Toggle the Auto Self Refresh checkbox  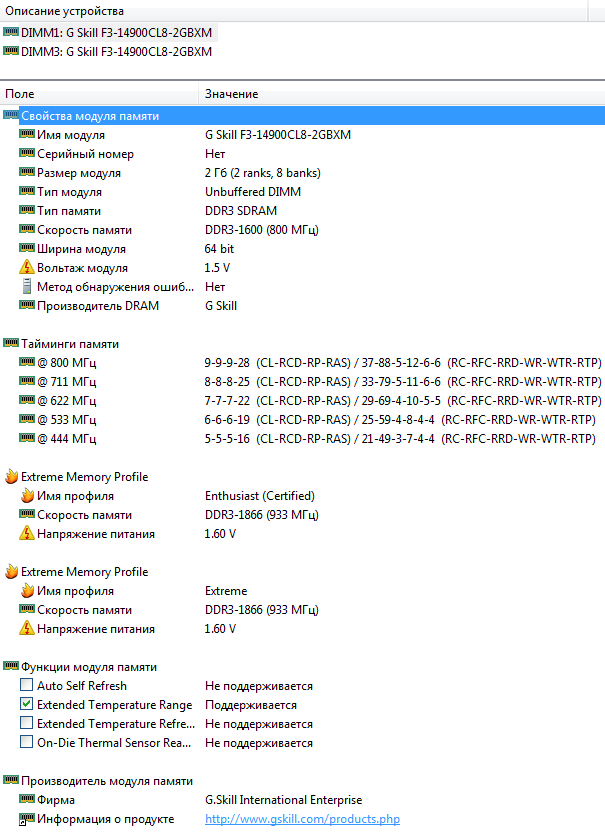click(26, 684)
